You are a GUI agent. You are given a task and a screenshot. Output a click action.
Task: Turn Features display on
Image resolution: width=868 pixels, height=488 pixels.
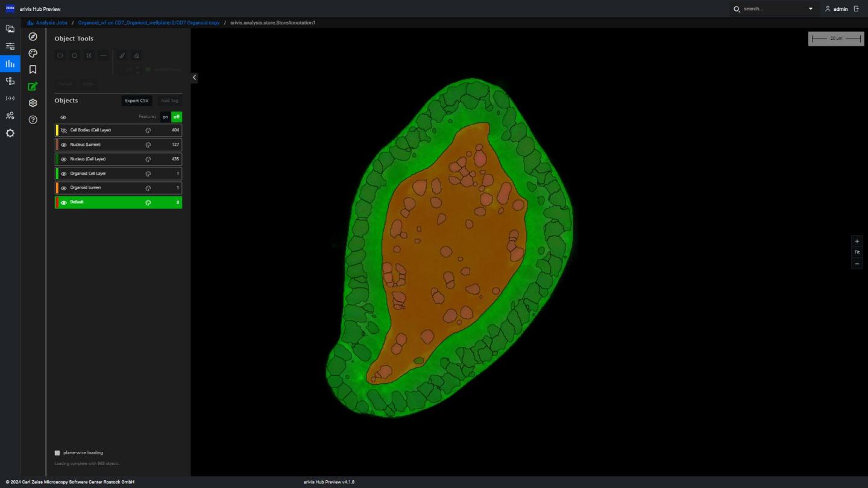(x=165, y=117)
